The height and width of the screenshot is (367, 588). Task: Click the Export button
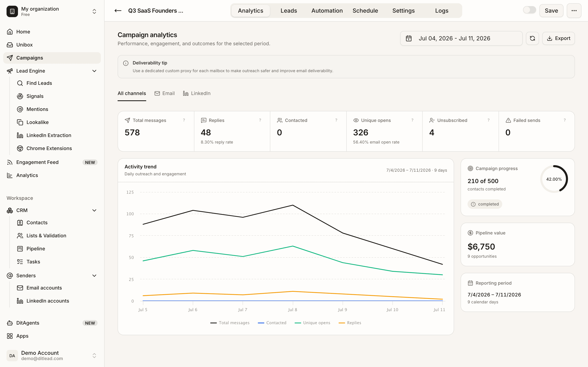click(x=558, y=38)
